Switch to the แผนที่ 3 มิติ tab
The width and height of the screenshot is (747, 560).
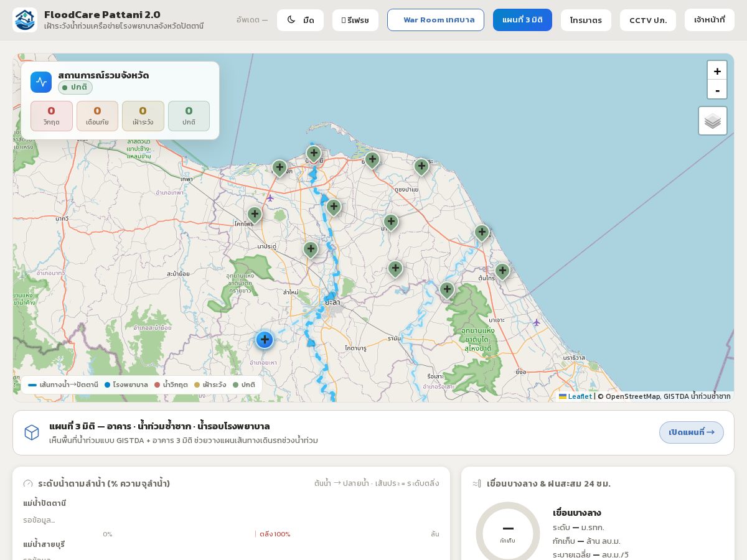tap(522, 20)
